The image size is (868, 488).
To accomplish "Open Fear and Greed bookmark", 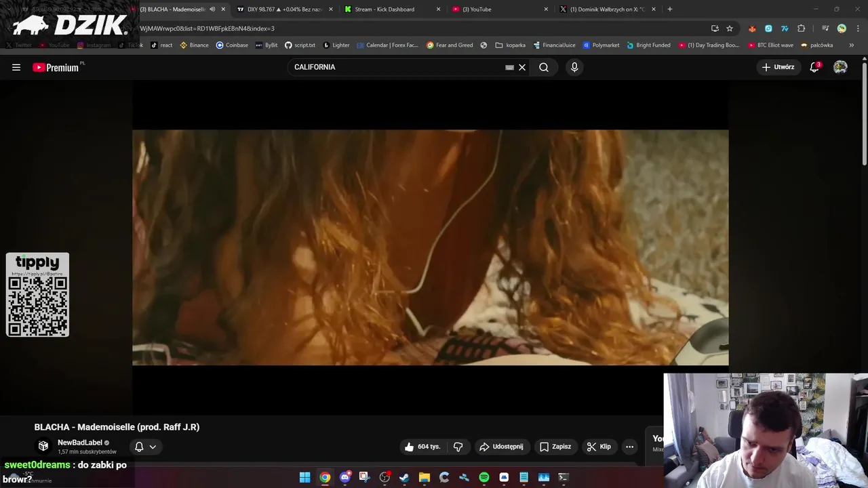I will (x=450, y=45).
